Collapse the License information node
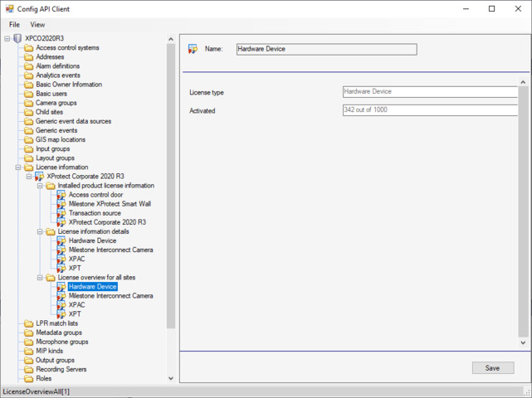Viewport: 532px width, 398px height. point(18,167)
